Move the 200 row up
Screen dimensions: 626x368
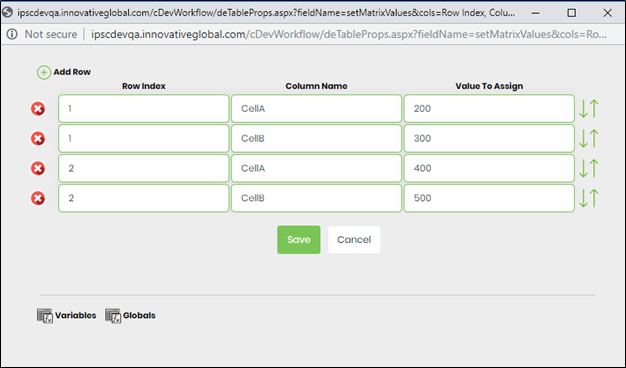click(x=594, y=109)
